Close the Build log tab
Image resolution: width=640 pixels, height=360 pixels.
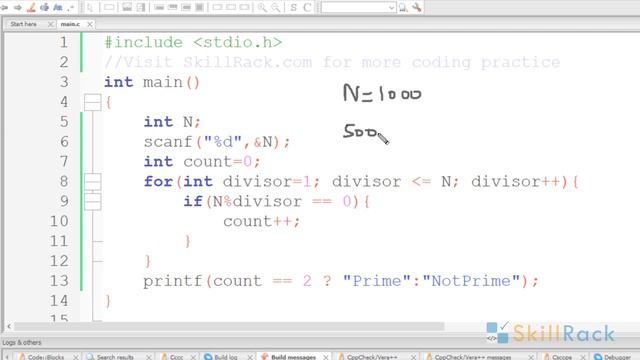click(250, 357)
